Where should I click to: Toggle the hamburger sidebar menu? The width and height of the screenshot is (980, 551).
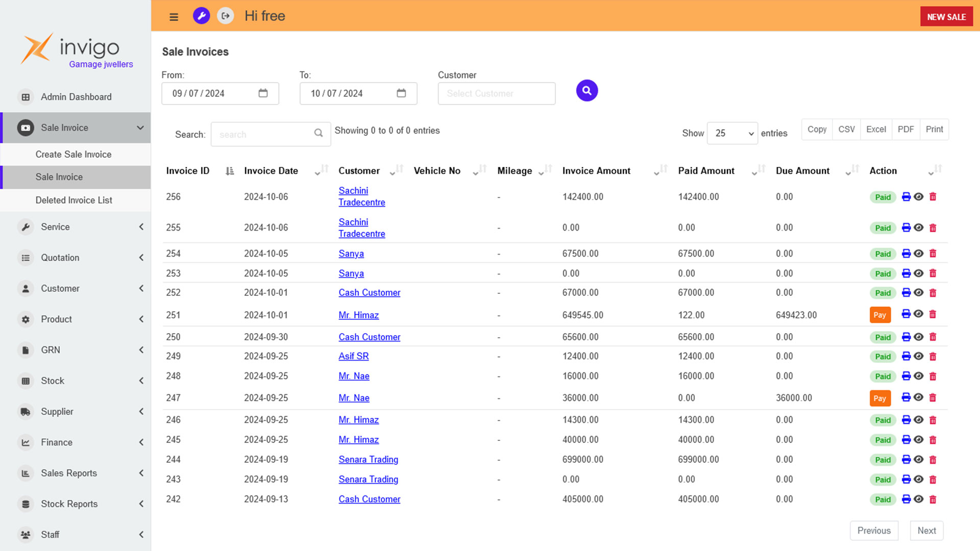click(174, 17)
